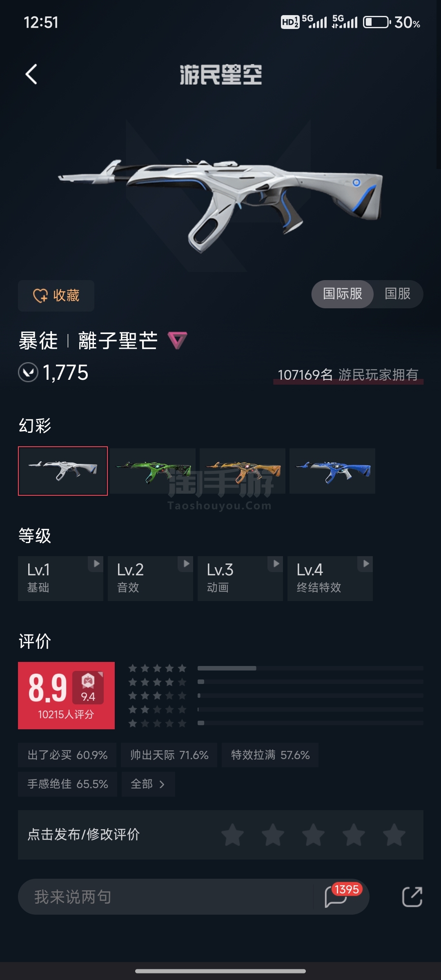Tap the share icon beside comment box
The height and width of the screenshot is (980, 441).
pos(412,897)
